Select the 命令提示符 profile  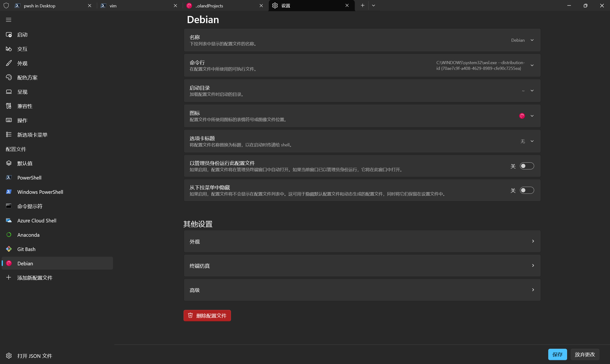[x=30, y=206]
